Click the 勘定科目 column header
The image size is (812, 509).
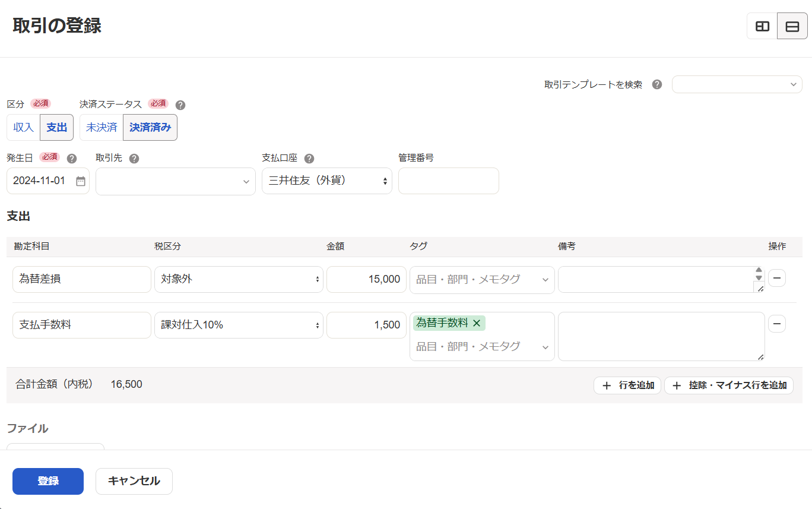(32, 246)
